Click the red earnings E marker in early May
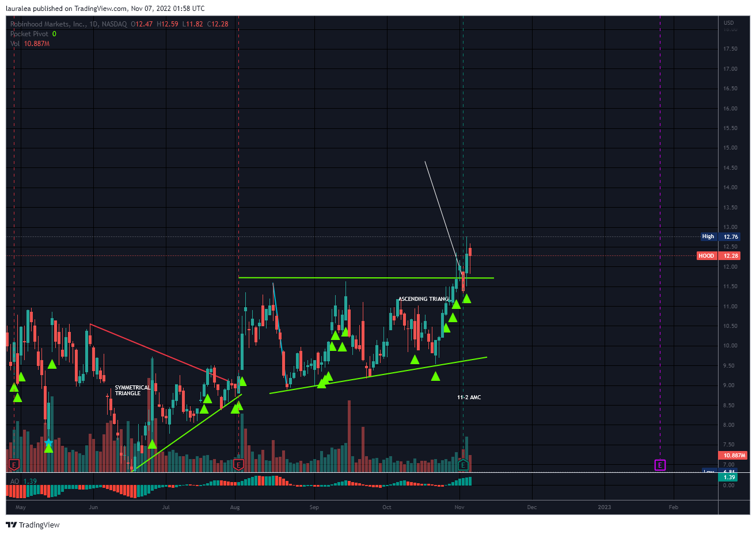This screenshot has height=535, width=756. click(14, 464)
